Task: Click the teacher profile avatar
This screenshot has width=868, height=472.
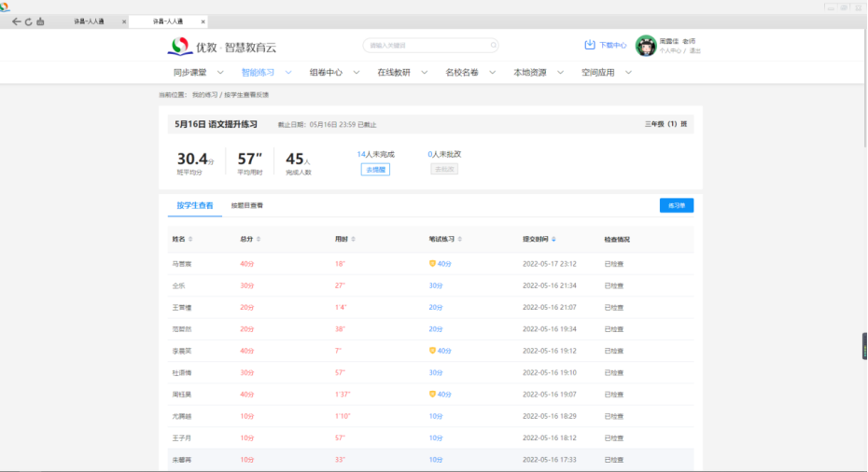Action: [645, 46]
